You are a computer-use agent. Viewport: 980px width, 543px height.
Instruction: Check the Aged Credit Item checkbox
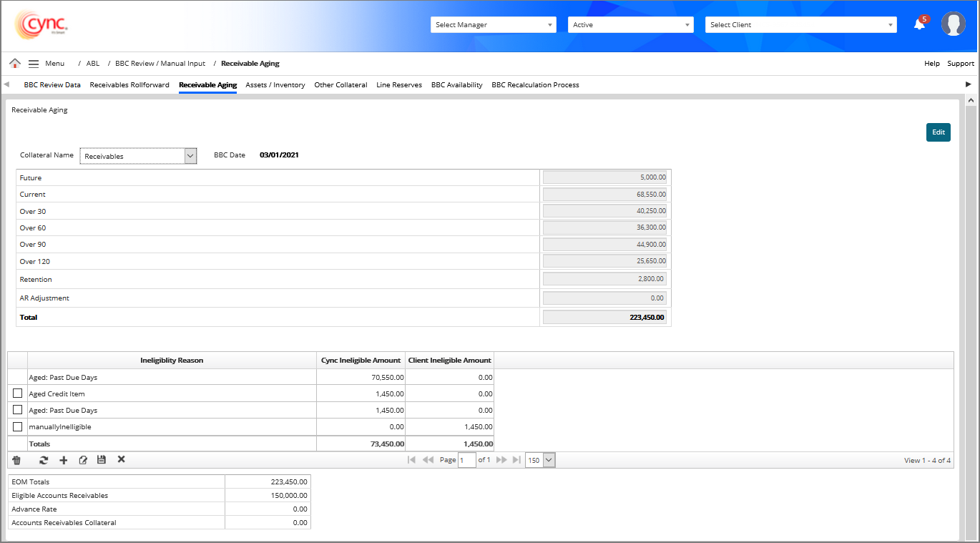pyautogui.click(x=18, y=393)
